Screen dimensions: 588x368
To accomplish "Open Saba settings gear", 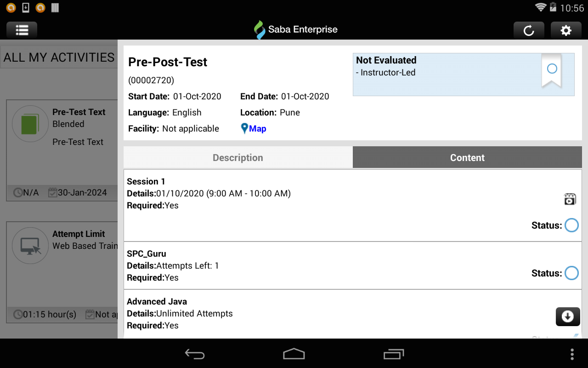I will 566,30.
